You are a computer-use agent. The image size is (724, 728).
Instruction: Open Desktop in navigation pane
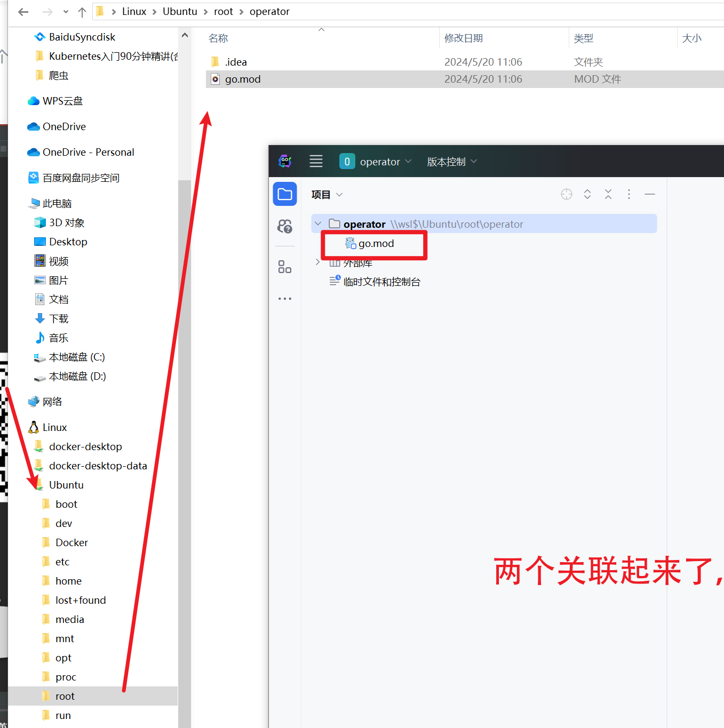[x=61, y=242]
